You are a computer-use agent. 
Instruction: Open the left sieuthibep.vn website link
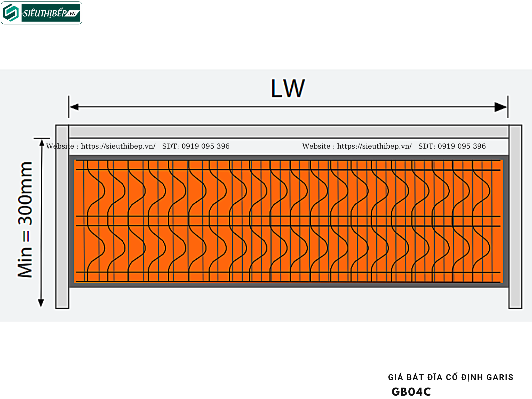click(118, 146)
